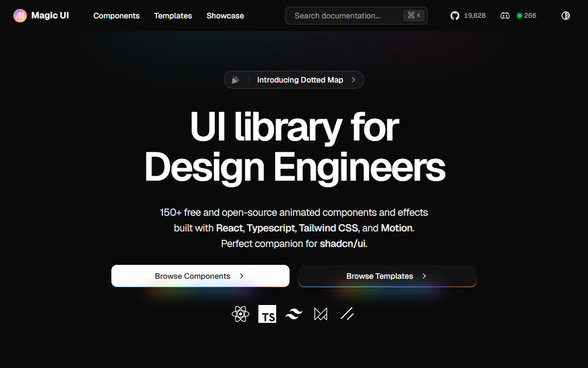Click the React atom logo

pos(241,314)
